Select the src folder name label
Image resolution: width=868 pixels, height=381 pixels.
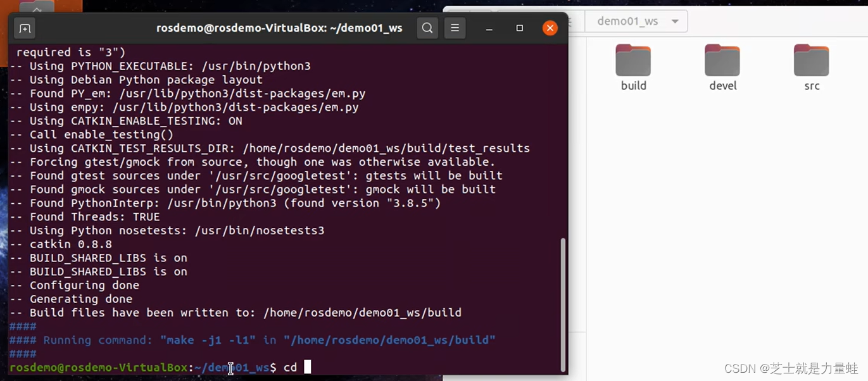click(811, 85)
